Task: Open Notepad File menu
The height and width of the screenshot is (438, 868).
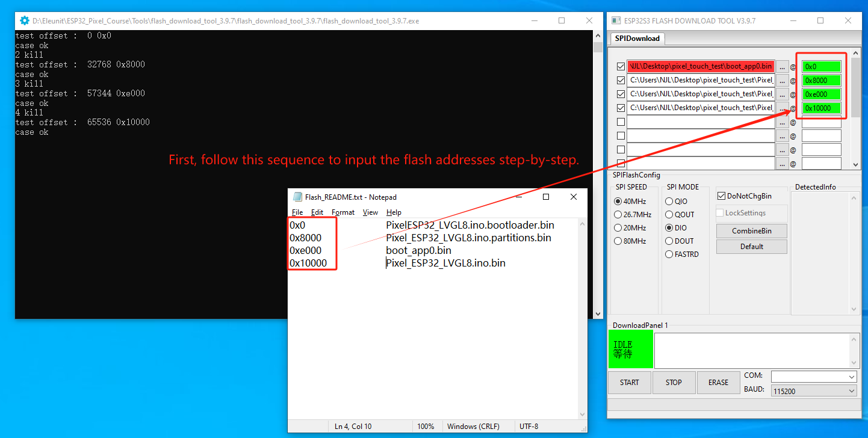Action: click(x=297, y=212)
